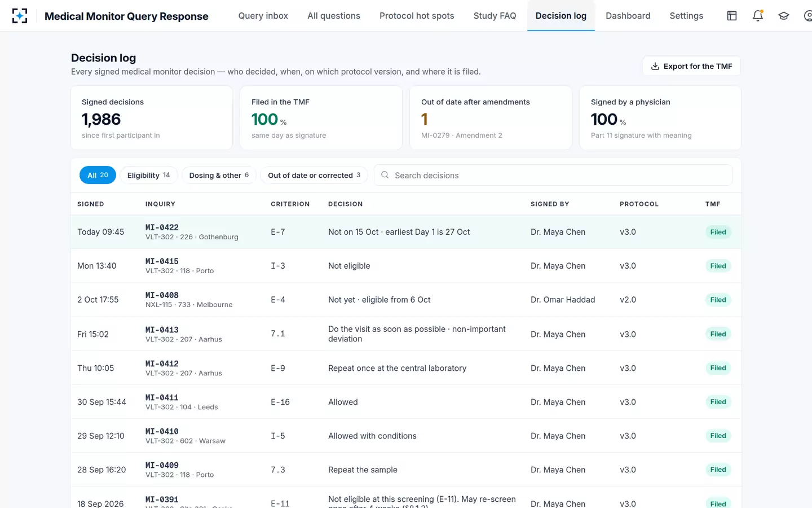Click 'Repeat once at the central laboratory'
The width and height of the screenshot is (812, 508).
(398, 368)
